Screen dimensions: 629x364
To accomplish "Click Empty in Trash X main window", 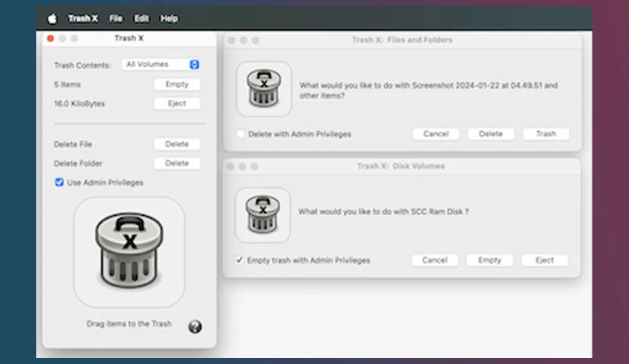I will (177, 84).
